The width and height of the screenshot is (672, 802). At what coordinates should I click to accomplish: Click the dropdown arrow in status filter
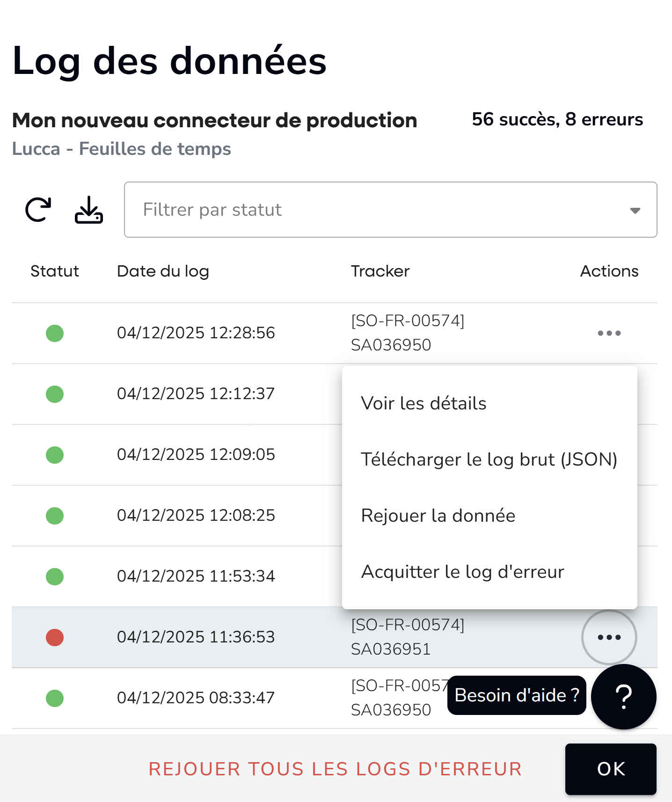coord(635,211)
